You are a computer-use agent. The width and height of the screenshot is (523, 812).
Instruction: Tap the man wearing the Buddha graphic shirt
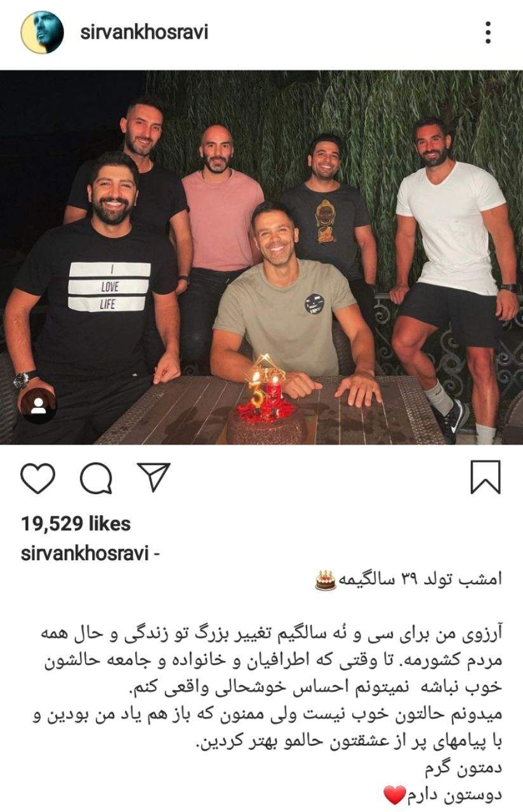click(x=328, y=216)
